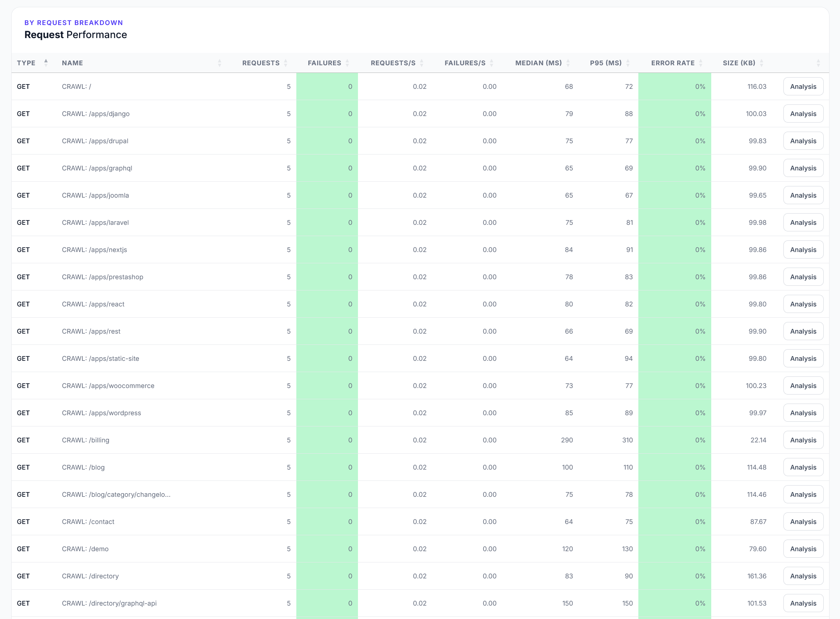840x619 pixels.
Task: Open Analysis for /apps/wordpress request
Action: click(803, 413)
